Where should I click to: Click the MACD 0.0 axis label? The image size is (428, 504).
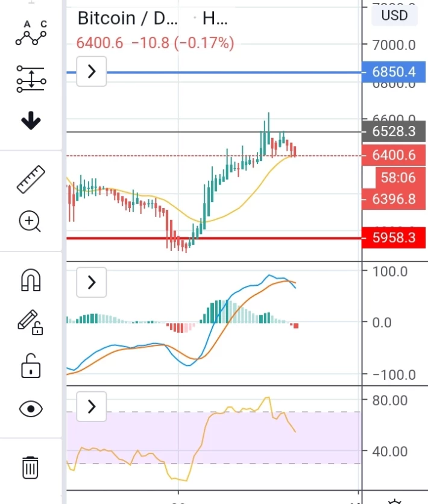(382, 323)
